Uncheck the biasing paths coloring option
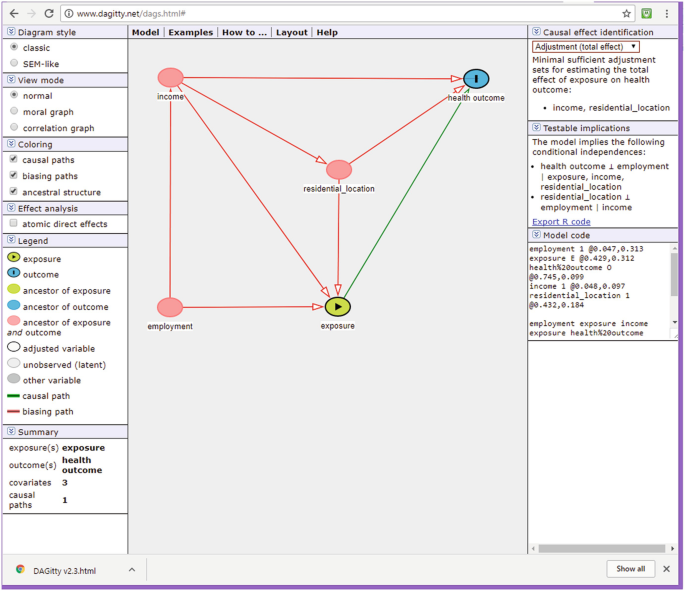685x591 pixels. (14, 176)
